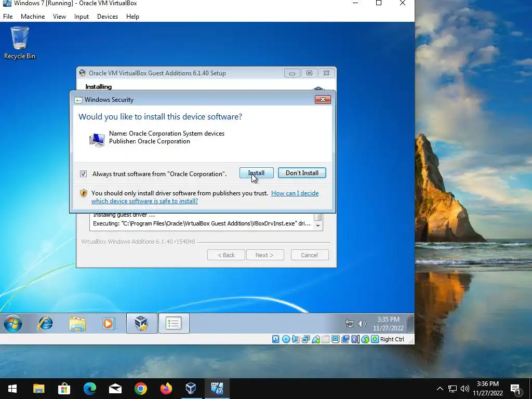Click Install in Windows Security dialog
This screenshot has width=532, height=399.
pos(257,172)
